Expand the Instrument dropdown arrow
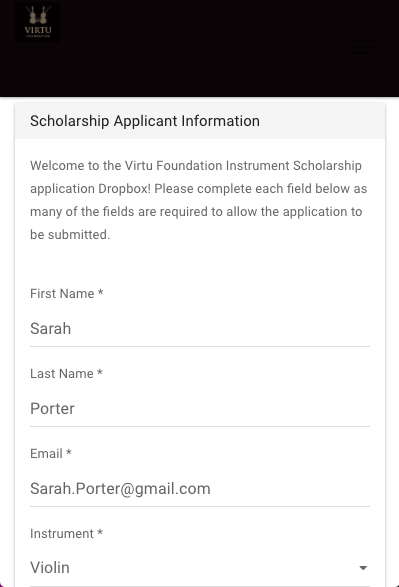The width and height of the screenshot is (399, 587). (x=363, y=568)
